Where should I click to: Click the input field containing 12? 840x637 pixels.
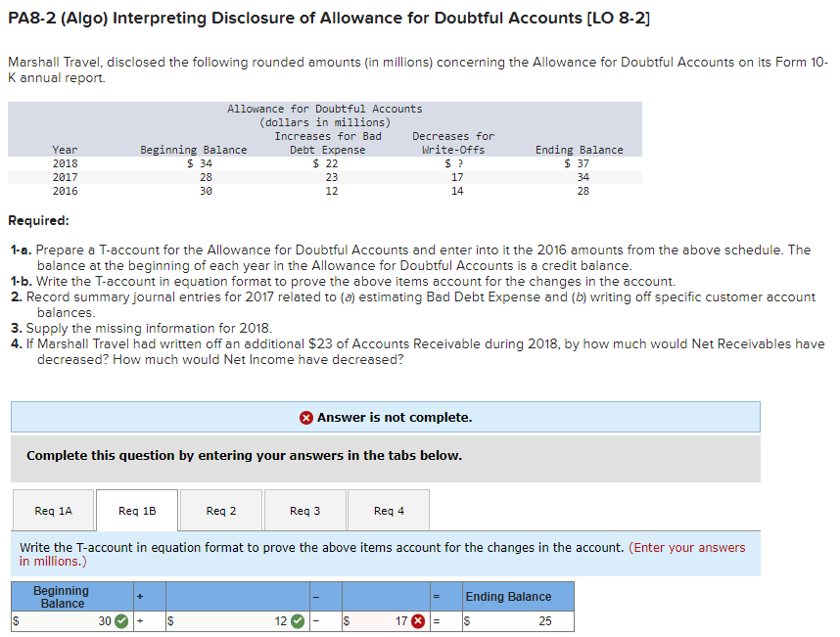coord(237,621)
